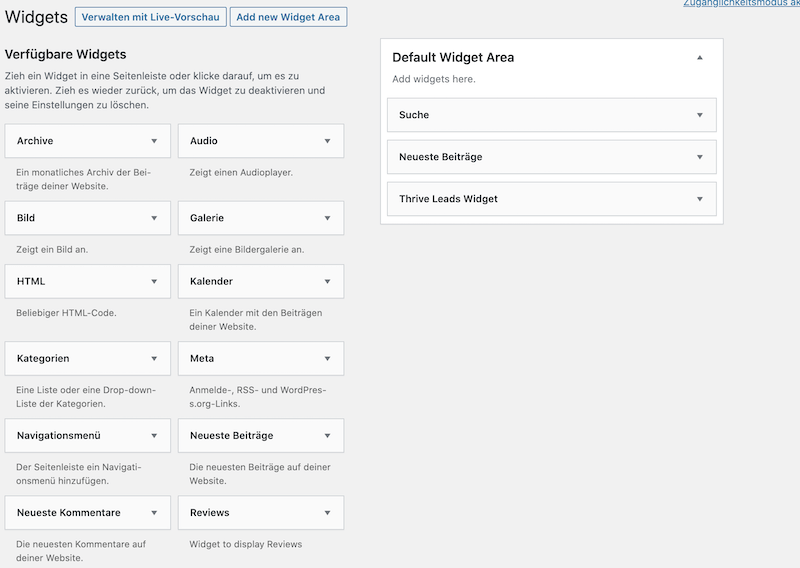Select the Neueste Kommentare widget title
Viewport: 800px width, 568px height.
68,512
